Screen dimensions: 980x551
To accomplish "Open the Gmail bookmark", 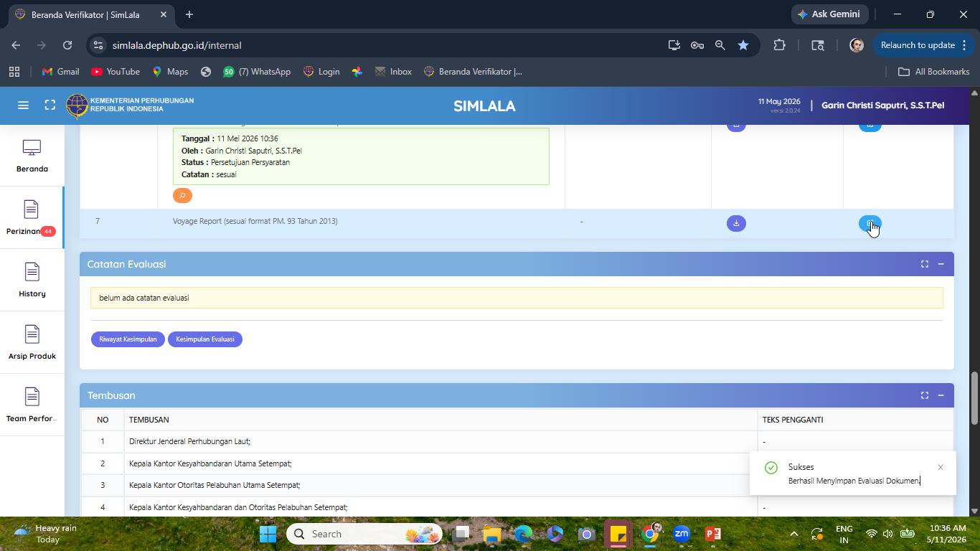I will pyautogui.click(x=60, y=72).
